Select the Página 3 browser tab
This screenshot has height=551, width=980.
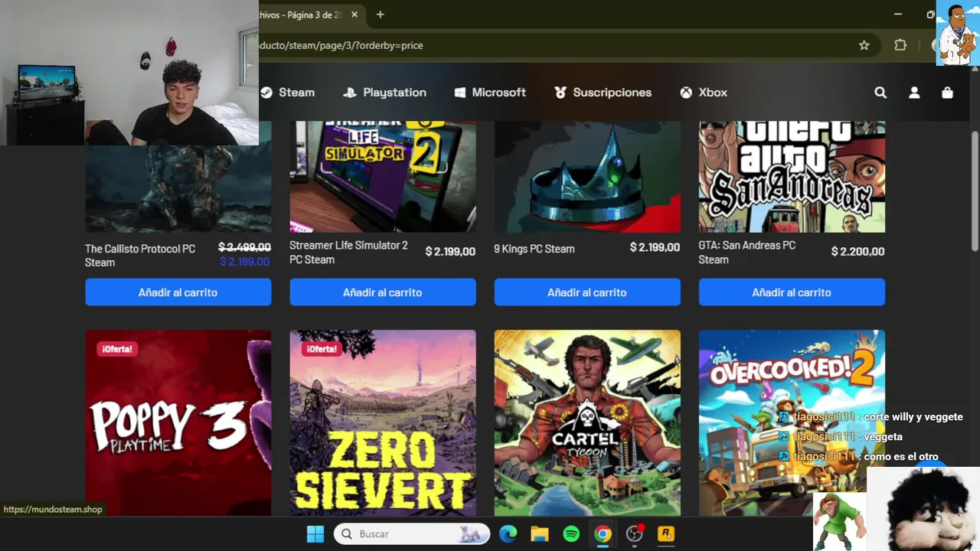click(306, 15)
